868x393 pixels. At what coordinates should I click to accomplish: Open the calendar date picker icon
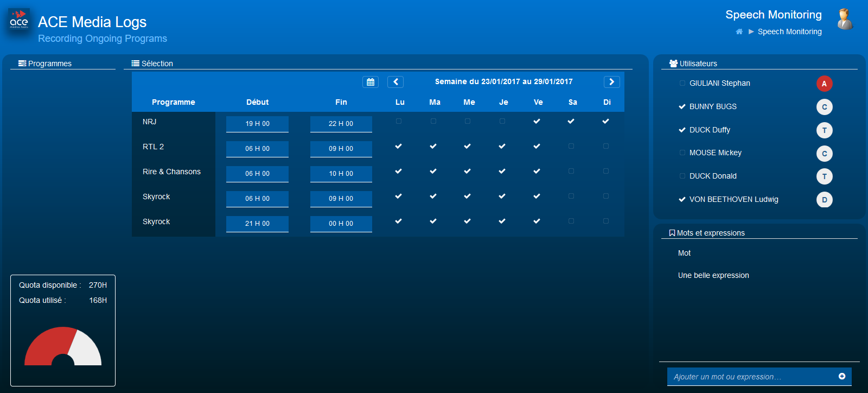[371, 82]
